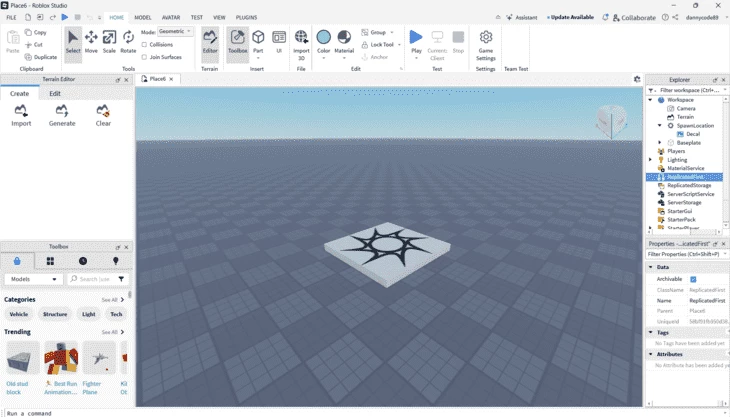730x417 pixels.
Task: Switch to the AVATAR ribbon tab
Action: click(x=171, y=17)
